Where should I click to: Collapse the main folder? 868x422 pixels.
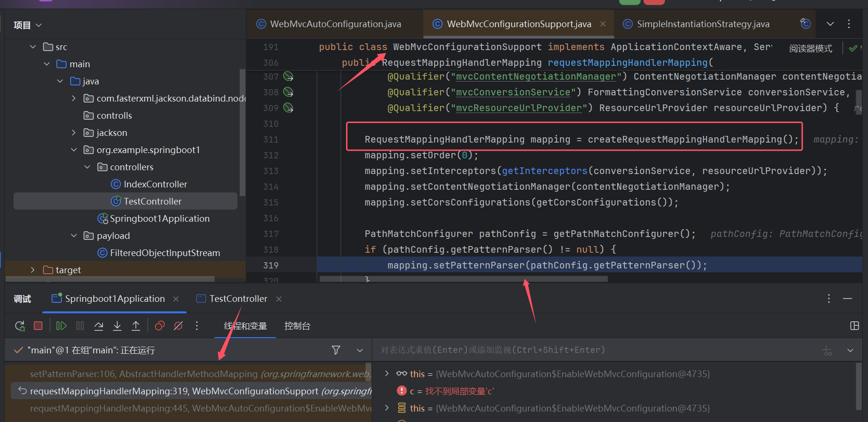coord(47,64)
